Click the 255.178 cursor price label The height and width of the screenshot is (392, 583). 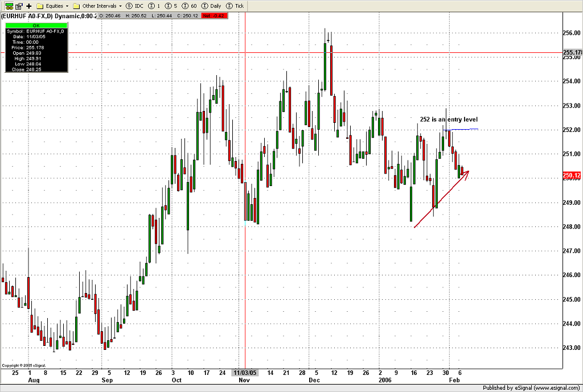tap(572, 53)
